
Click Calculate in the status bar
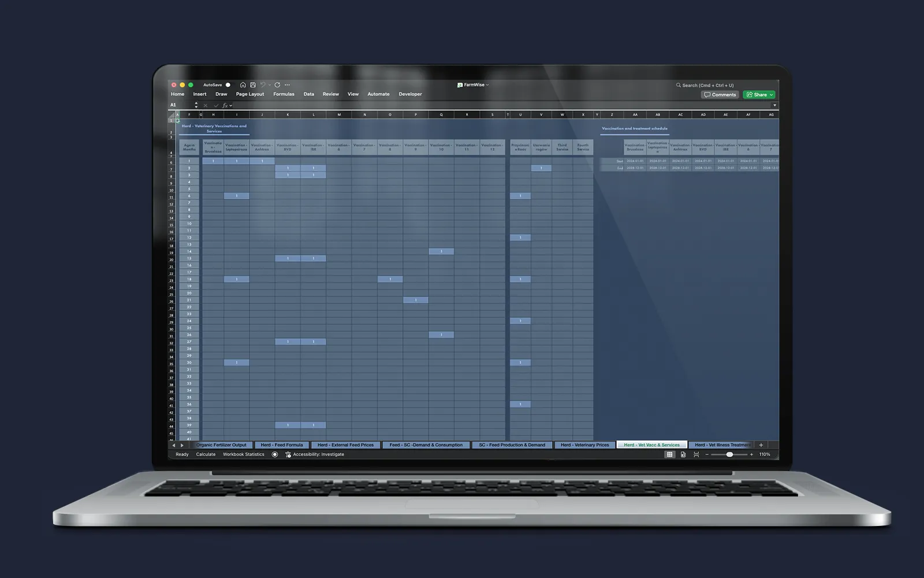[x=206, y=454]
